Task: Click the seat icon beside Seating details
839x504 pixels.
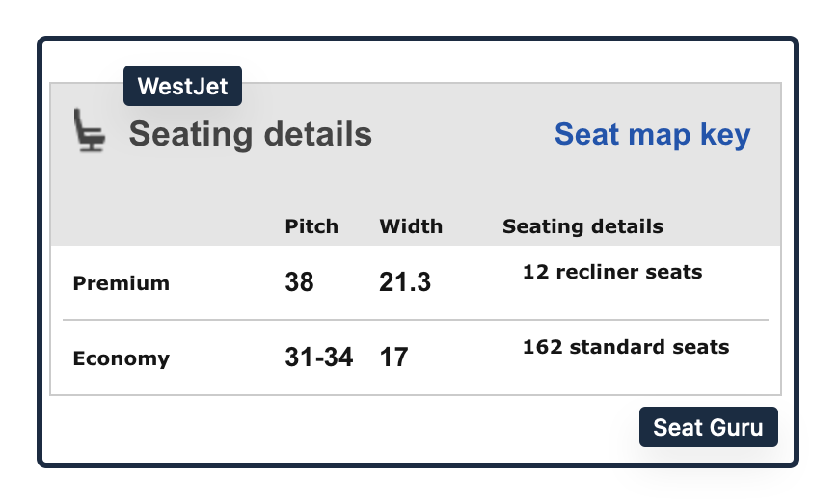Action: click(90, 131)
